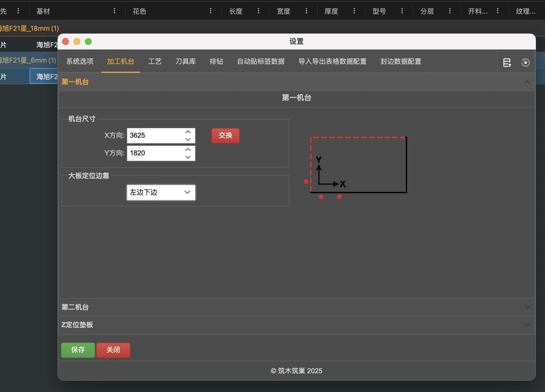Viewport: 545px width, 392px height.
Task: Open the 分层 column options menu
Action: pyautogui.click(x=450, y=11)
